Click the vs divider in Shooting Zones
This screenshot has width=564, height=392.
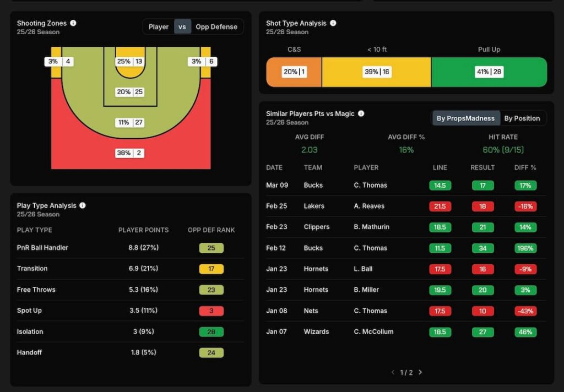(182, 27)
